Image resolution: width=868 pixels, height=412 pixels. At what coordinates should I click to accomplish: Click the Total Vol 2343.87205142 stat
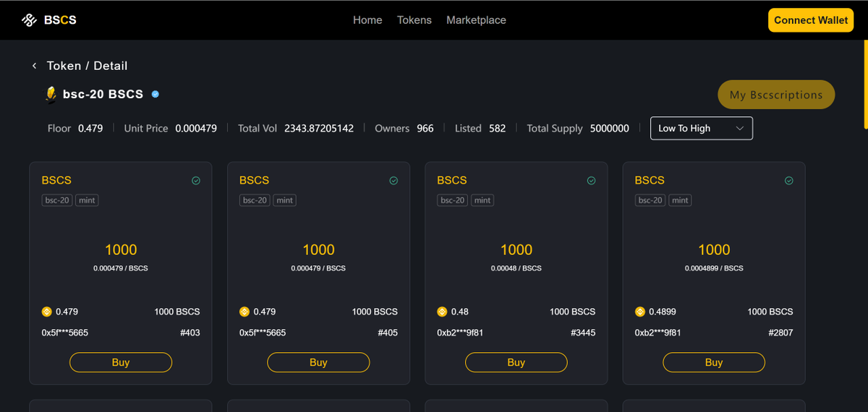296,128
